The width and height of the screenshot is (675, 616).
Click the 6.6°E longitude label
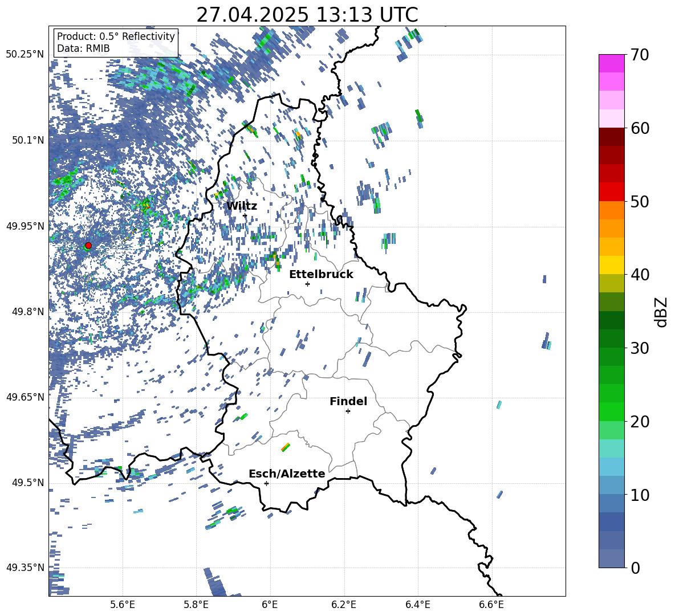491,605
